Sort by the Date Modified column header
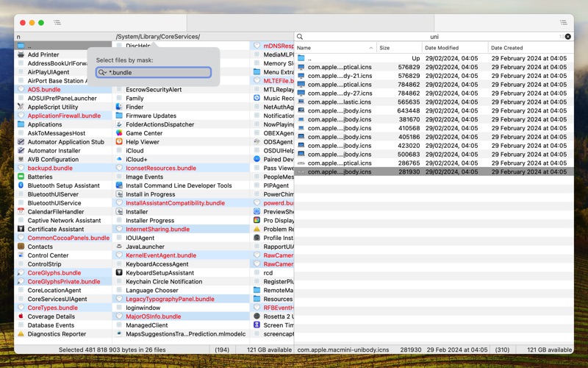Screen dimensions: 588x368 click(455, 48)
